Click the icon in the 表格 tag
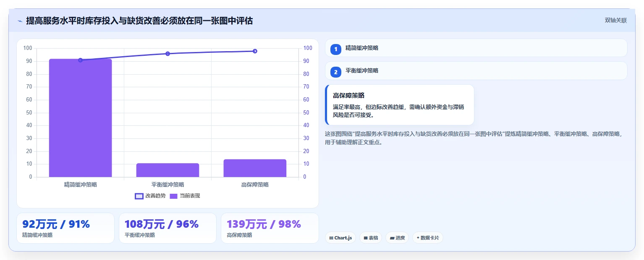This screenshot has width=644, height=260. click(x=365, y=238)
